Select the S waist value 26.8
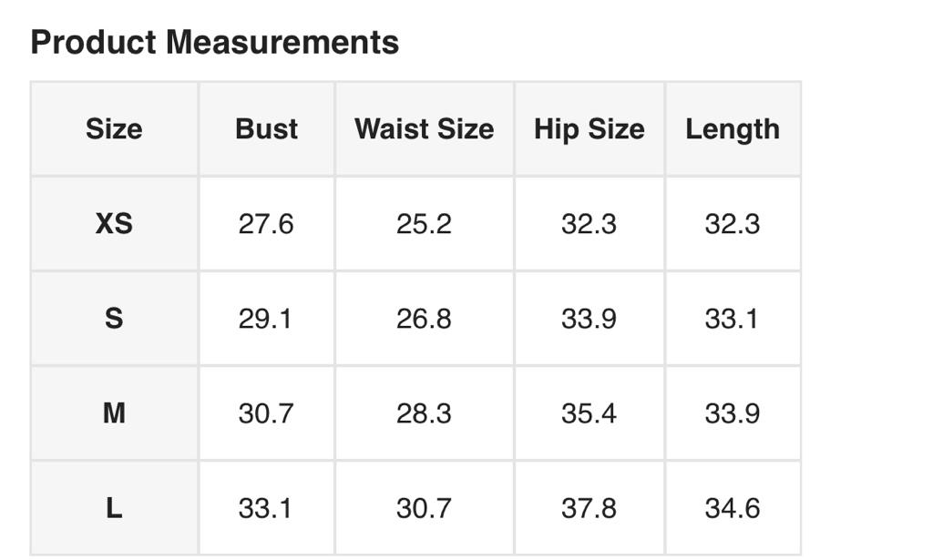The width and height of the screenshot is (933, 560). 424,319
